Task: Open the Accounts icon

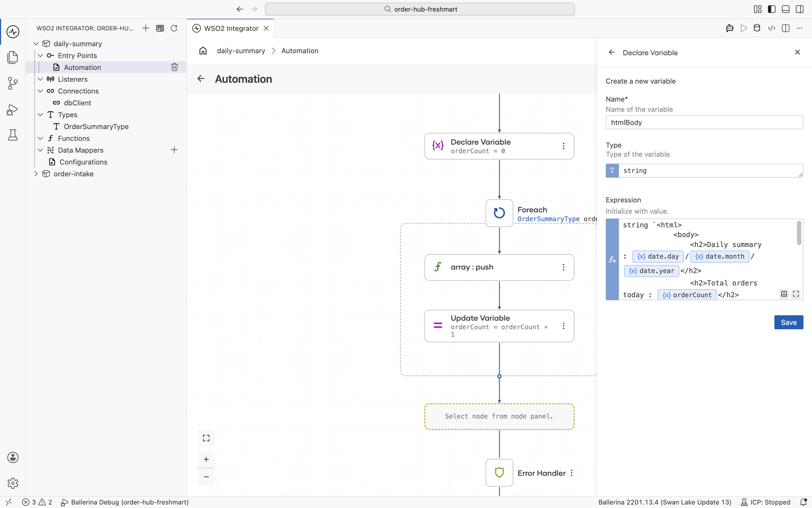Action: (x=13, y=457)
